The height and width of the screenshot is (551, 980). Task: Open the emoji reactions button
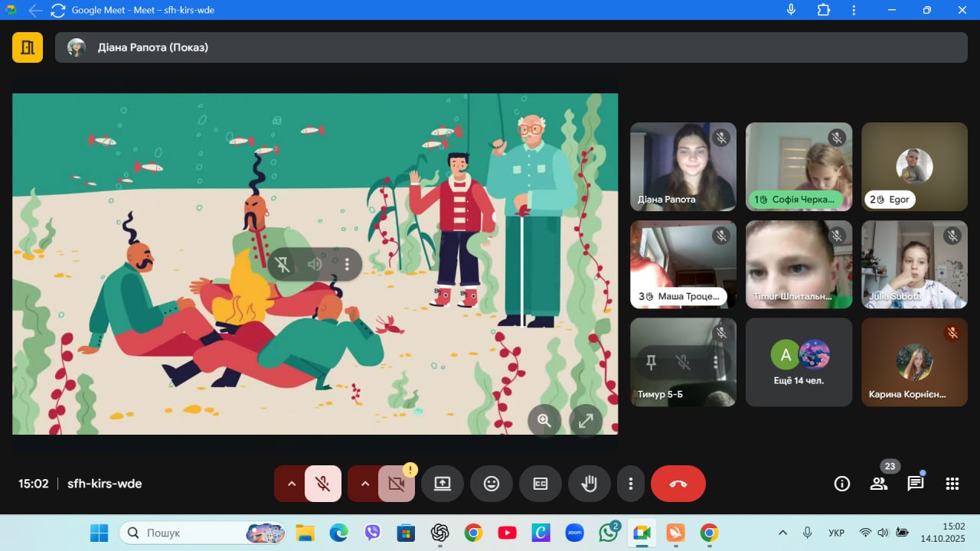tap(491, 484)
